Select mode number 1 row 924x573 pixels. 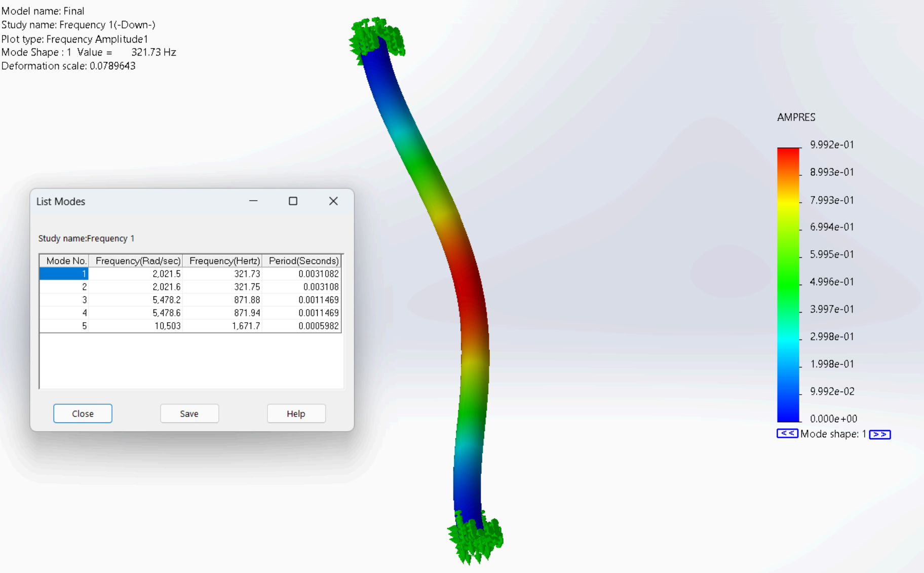coord(190,274)
